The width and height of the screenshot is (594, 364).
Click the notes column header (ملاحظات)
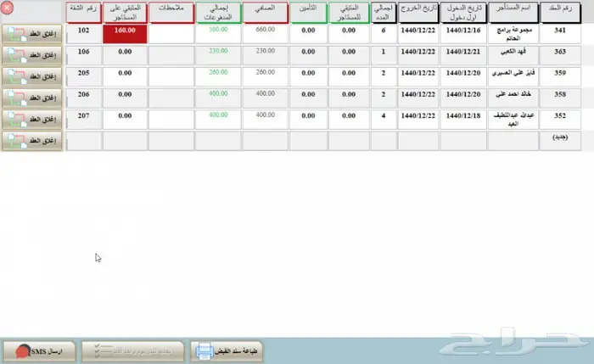tap(171, 12)
